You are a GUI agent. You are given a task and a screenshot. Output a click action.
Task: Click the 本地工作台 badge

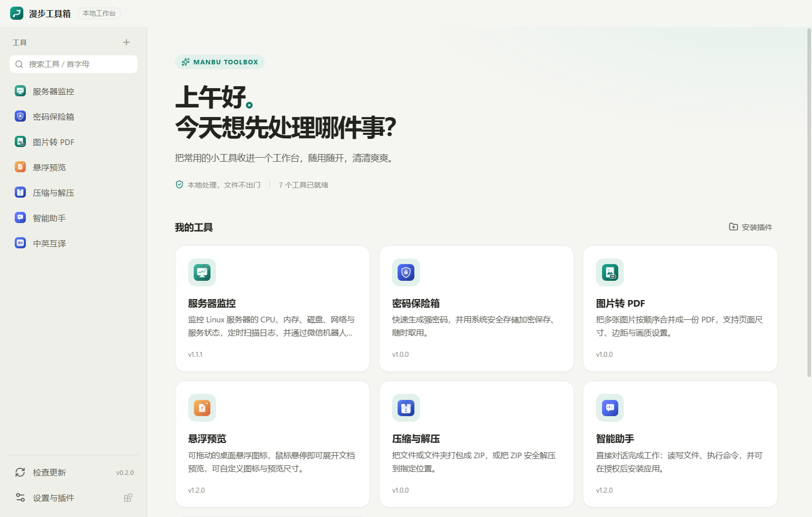pos(99,13)
